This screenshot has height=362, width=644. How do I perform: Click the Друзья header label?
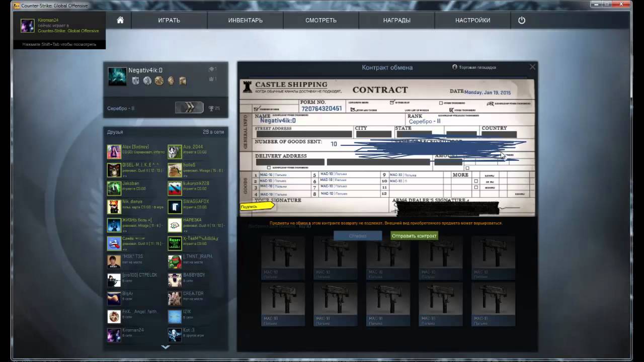115,132
